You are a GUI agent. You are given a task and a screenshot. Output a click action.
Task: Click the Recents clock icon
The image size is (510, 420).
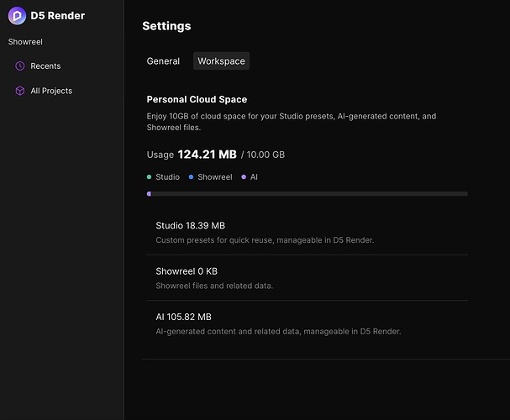(20, 66)
